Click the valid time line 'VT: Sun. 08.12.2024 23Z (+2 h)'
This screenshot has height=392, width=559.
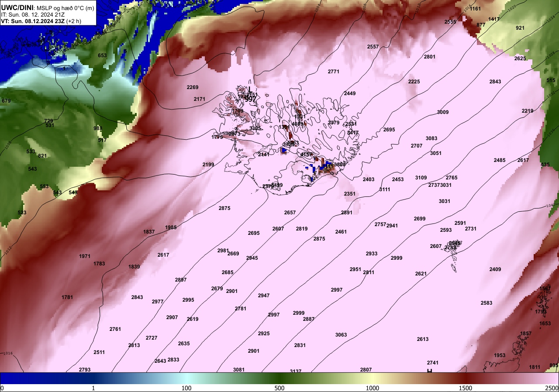point(41,21)
